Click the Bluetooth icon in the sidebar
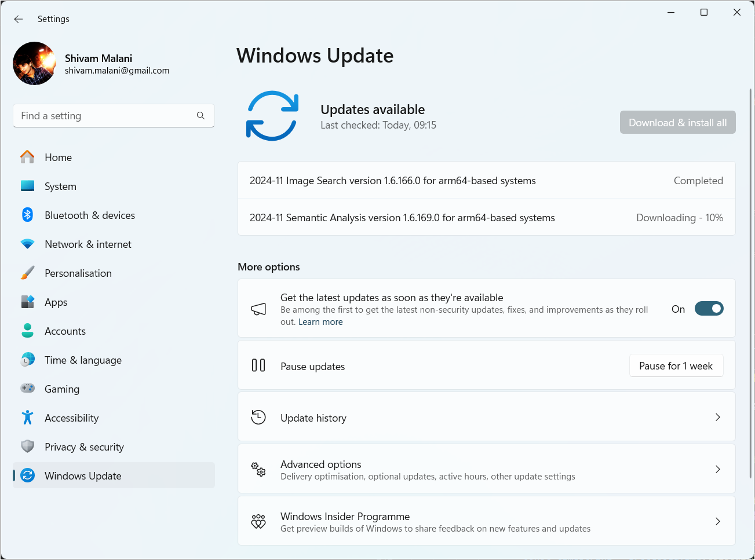 coord(27,215)
